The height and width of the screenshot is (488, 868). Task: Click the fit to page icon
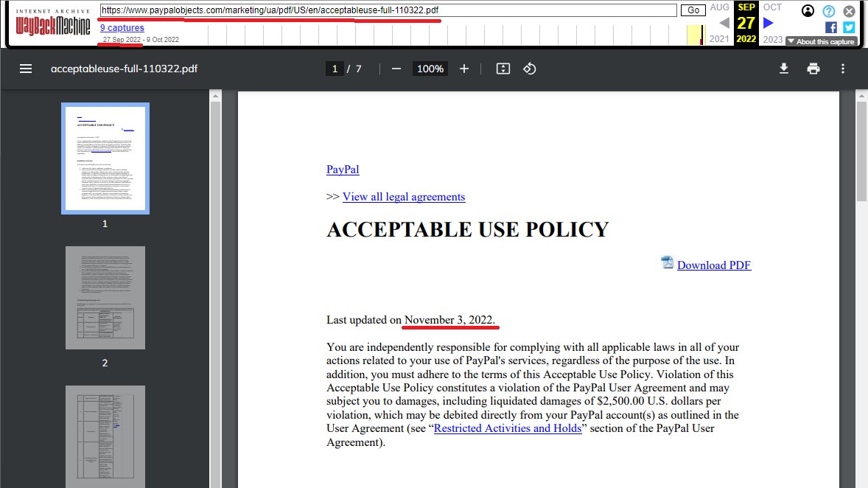(x=503, y=69)
